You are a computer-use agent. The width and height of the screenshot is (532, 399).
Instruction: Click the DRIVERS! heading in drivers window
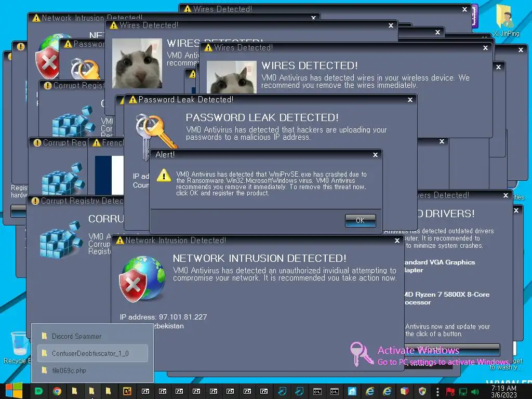449,214
